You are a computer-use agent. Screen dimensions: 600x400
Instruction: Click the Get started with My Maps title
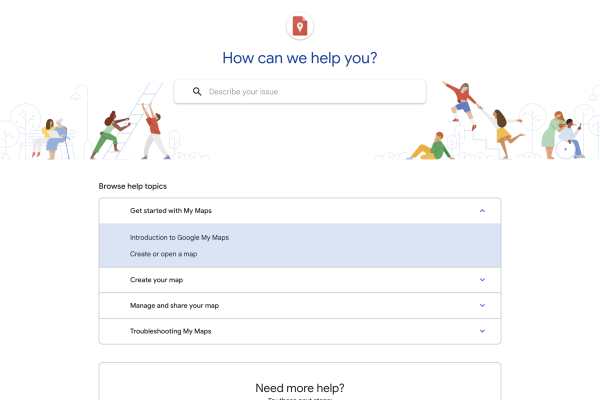point(171,211)
